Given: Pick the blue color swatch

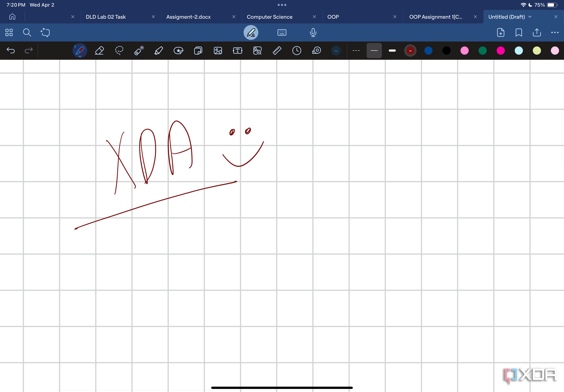Looking at the screenshot, I should tap(428, 51).
